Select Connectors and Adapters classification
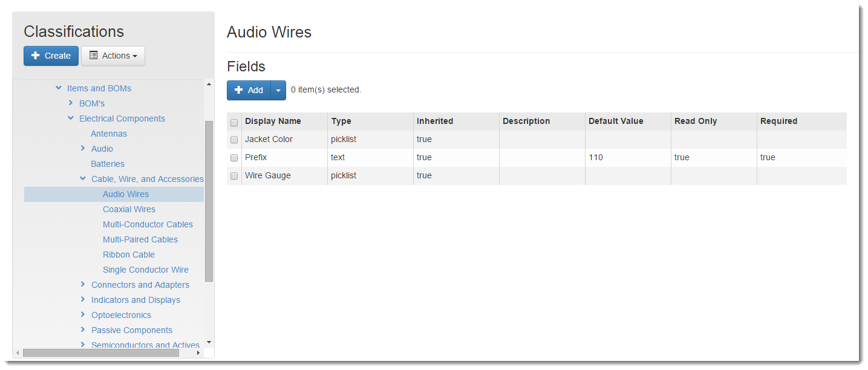 click(140, 285)
